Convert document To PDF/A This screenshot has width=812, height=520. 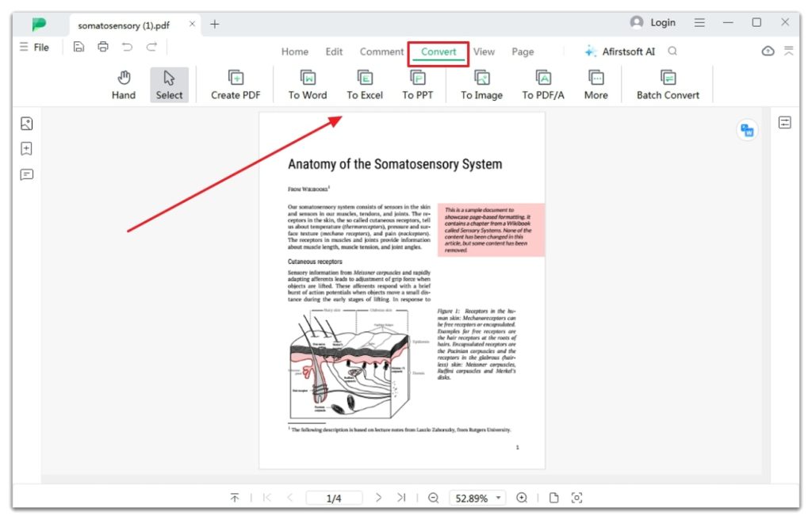pyautogui.click(x=542, y=85)
